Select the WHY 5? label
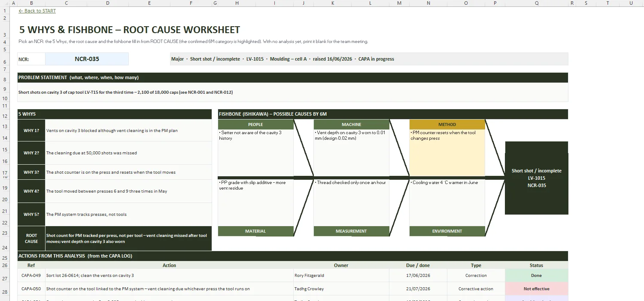644x301 pixels. [x=31, y=214]
